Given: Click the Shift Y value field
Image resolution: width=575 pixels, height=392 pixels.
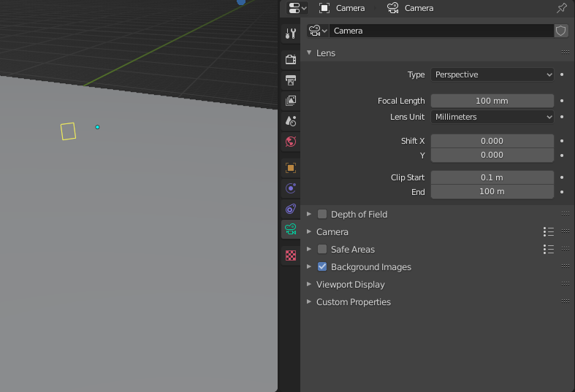Looking at the screenshot, I should [x=492, y=155].
